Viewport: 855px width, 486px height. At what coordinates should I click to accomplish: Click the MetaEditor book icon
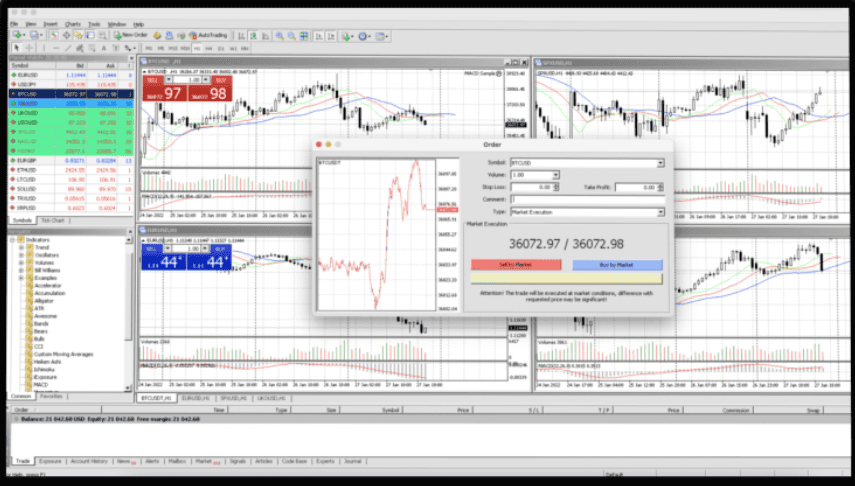[157, 35]
